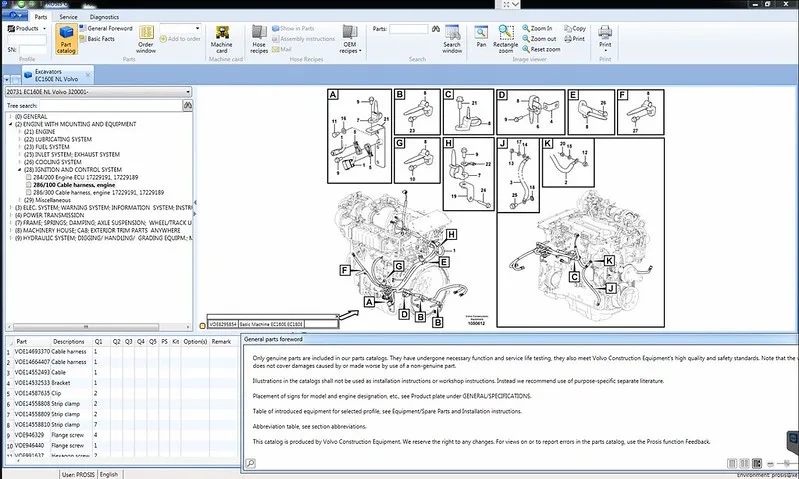Reset zoom of the image viewer
The width and height of the screenshot is (799, 479).
tap(541, 49)
